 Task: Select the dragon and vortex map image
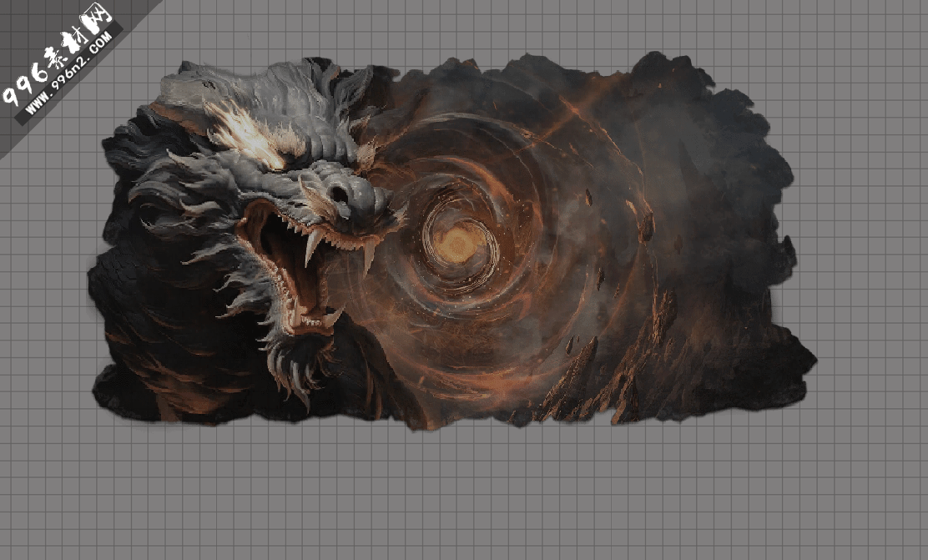click(x=452, y=241)
